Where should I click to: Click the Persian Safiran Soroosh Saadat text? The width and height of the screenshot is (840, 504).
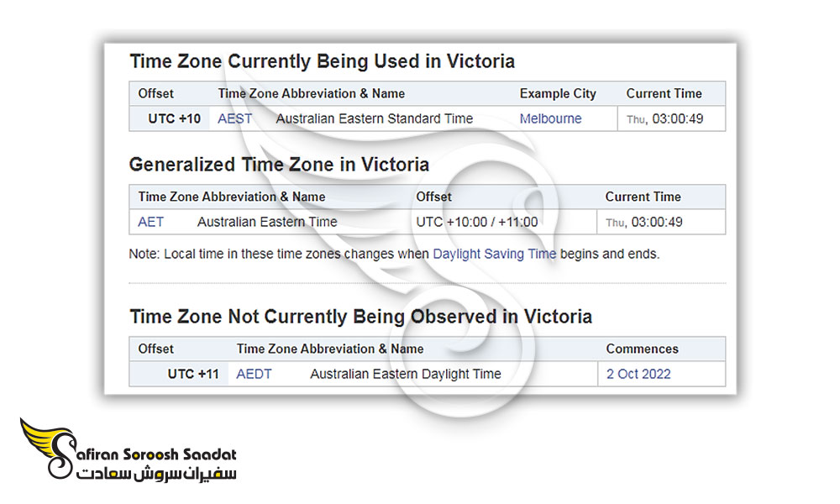pos(157,475)
